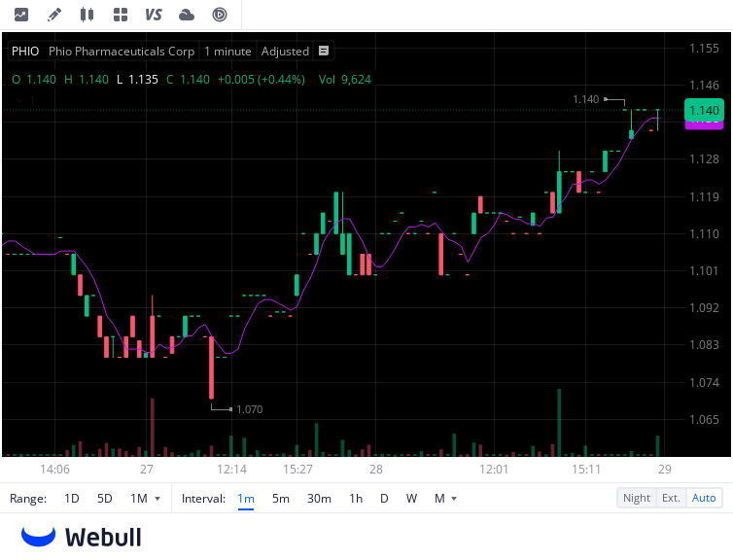Open the chart type icon in toolbar

coord(21,15)
